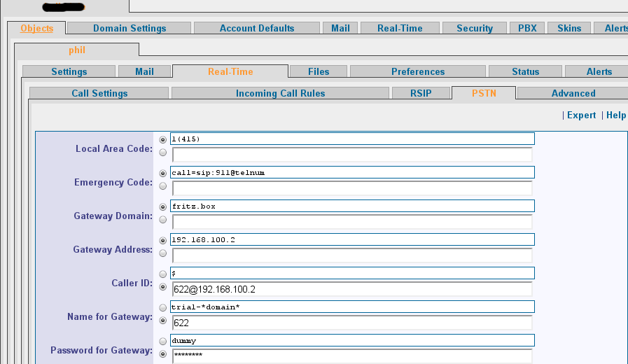This screenshot has width=628, height=364.
Task: Choose default dummy Password for Gateway radio
Action: tap(162, 342)
